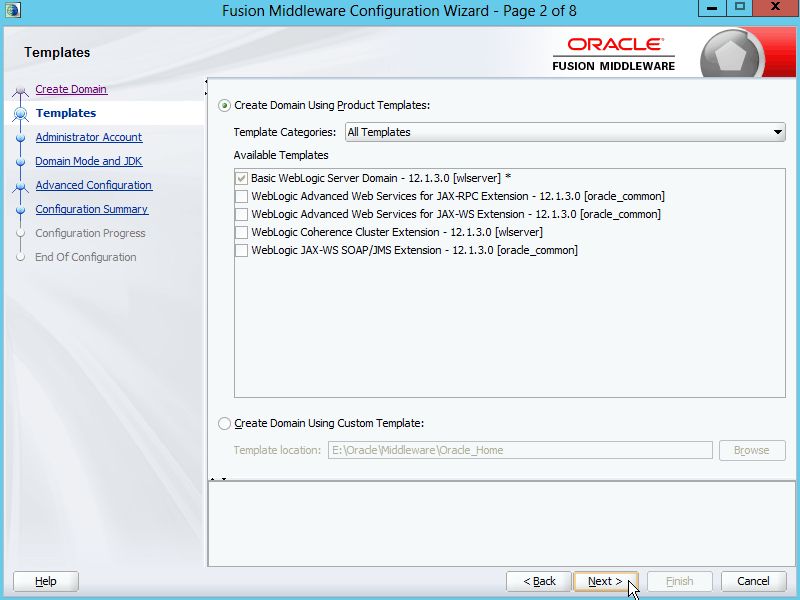Check WebLogic Advanced Web Services JAX-WS Extension

pos(241,214)
